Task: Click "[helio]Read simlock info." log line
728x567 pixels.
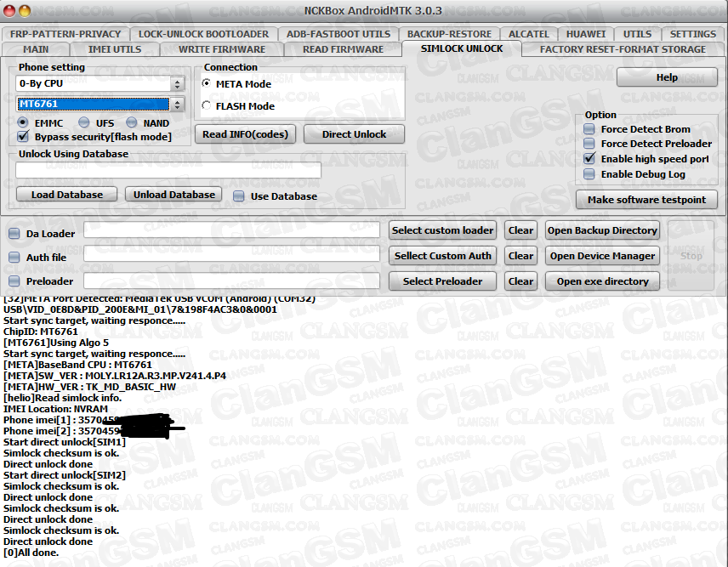Action: [x=63, y=398]
